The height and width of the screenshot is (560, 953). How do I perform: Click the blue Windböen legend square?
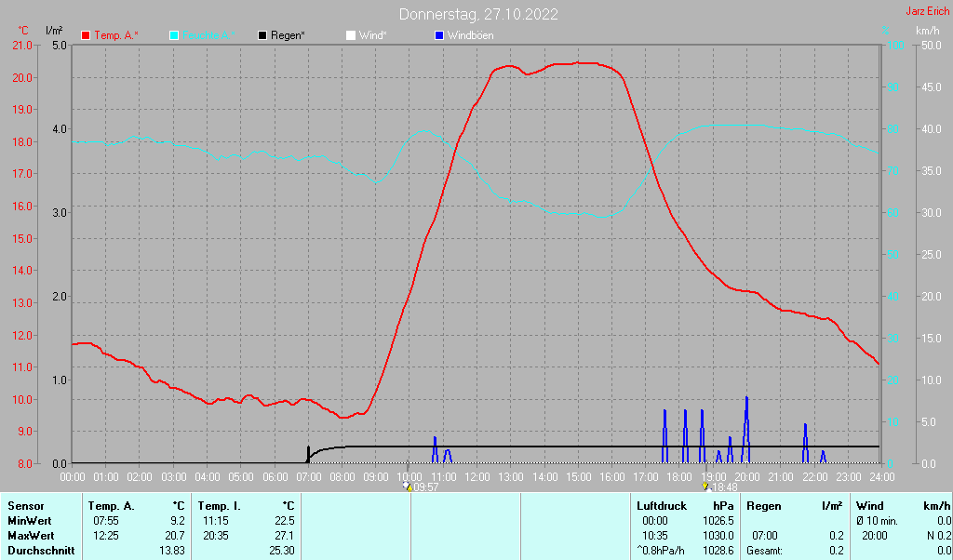(x=439, y=35)
